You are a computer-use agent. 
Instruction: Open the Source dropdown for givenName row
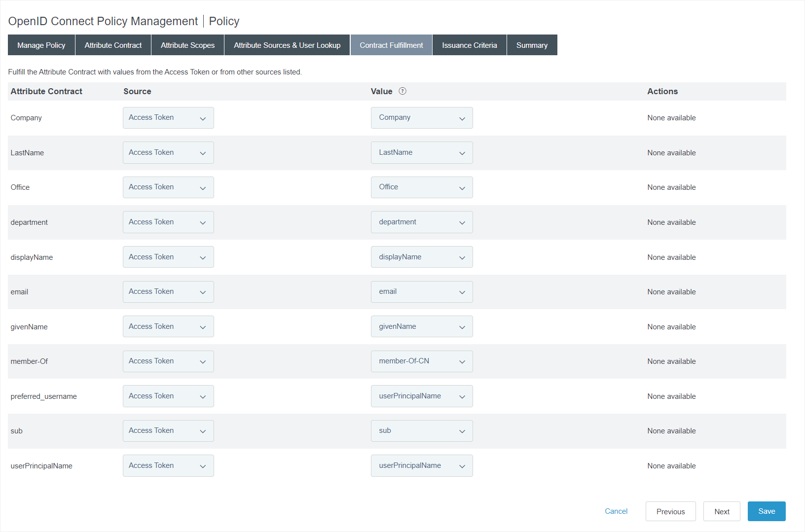[x=168, y=326]
